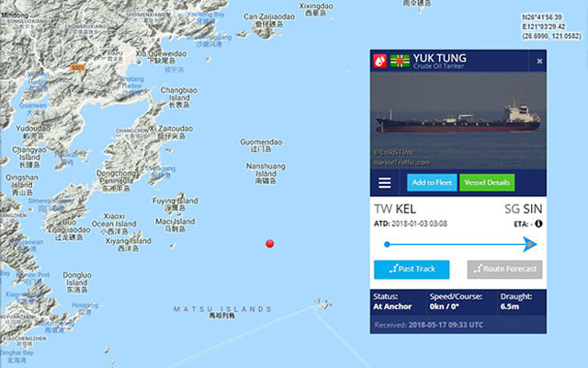Screen dimensions: 588x368
Task: Click the Dominica flag icon
Action: click(400, 61)
